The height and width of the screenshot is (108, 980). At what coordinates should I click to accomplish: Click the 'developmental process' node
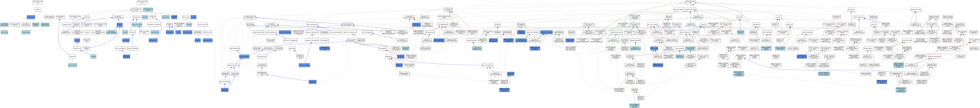[449, 9]
